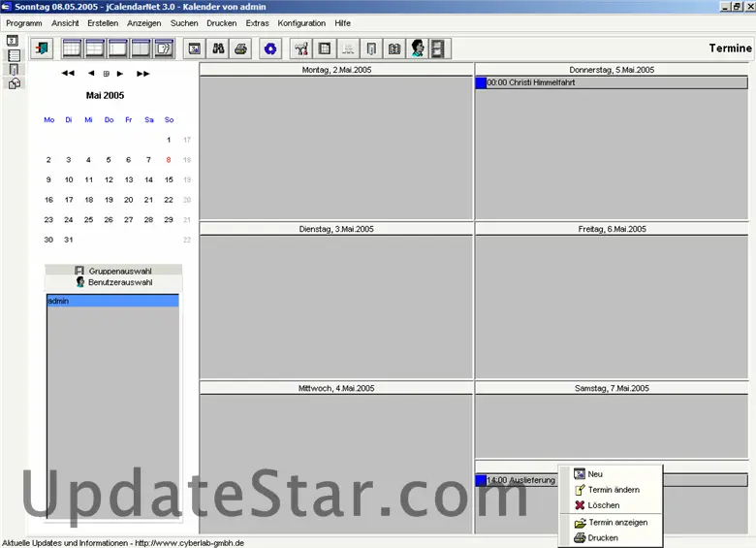Click the small today grid icon between arrows

coord(106,74)
